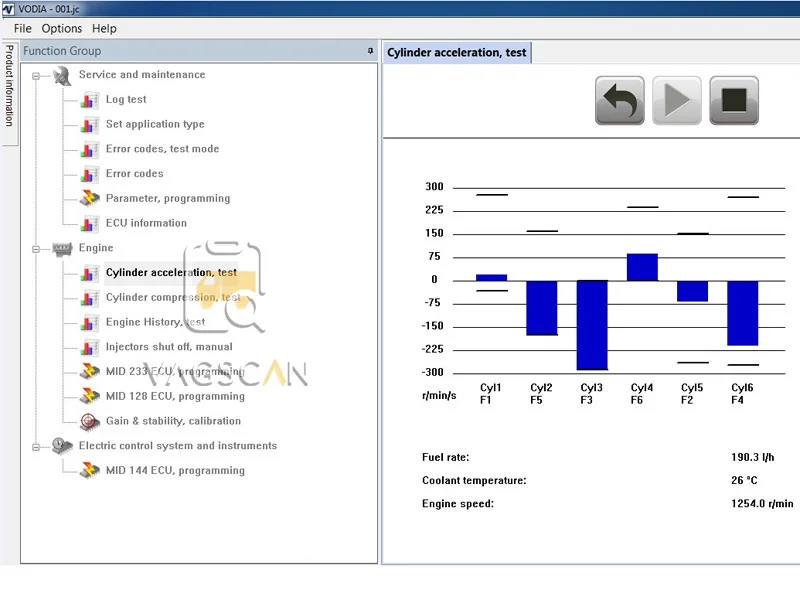The height and width of the screenshot is (600, 800).
Task: Open the Help menu
Action: point(104,29)
